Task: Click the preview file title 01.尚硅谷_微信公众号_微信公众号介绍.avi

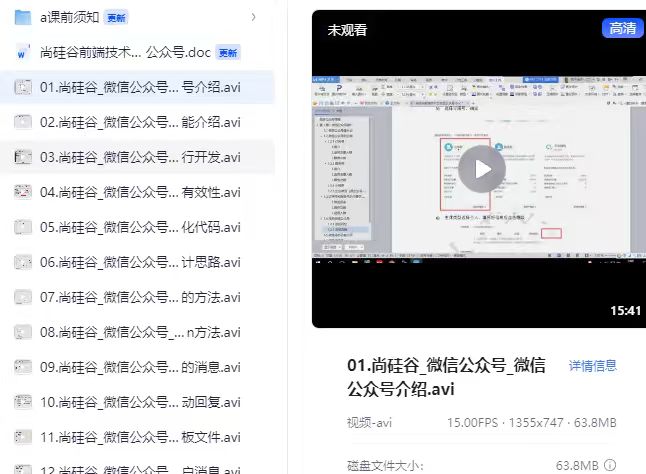Action: click(x=447, y=377)
